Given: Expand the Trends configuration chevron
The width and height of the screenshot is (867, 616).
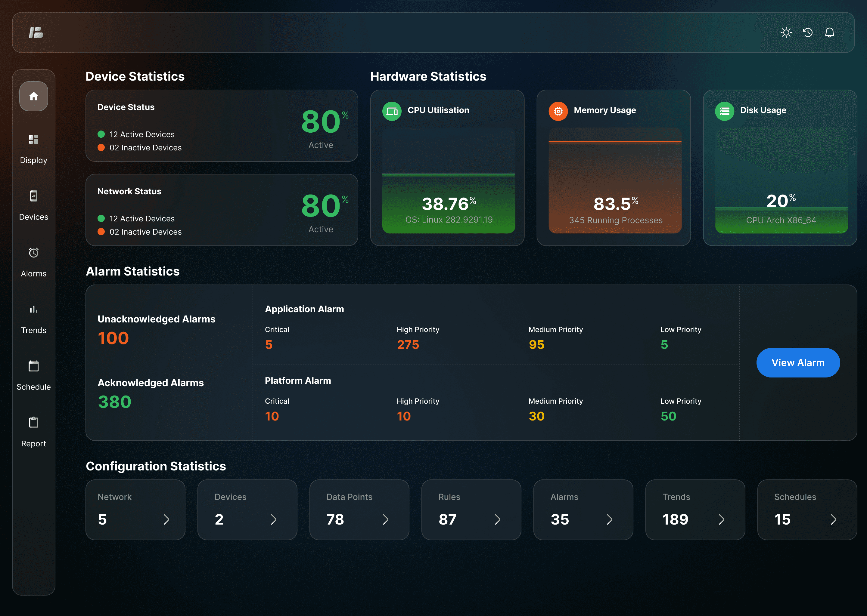Looking at the screenshot, I should [721, 519].
